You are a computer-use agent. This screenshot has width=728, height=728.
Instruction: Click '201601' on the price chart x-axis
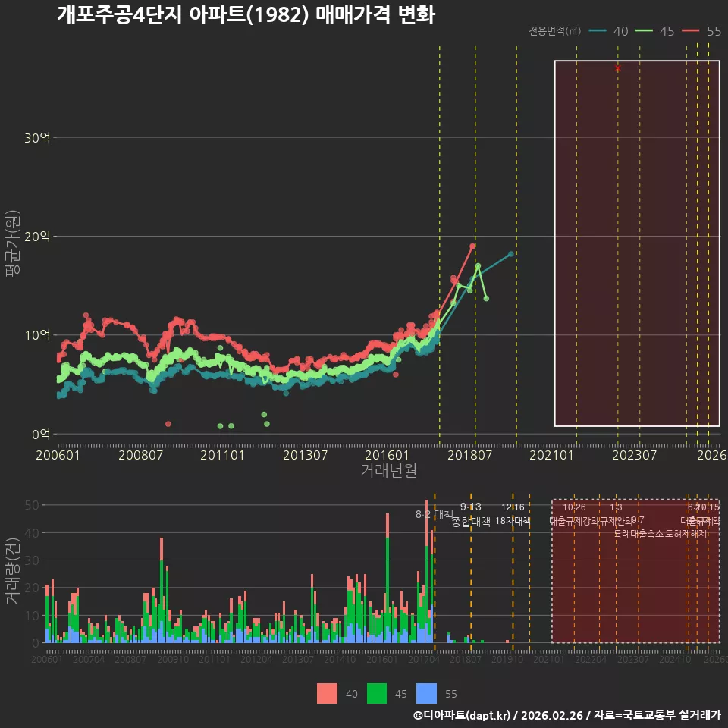tap(387, 455)
